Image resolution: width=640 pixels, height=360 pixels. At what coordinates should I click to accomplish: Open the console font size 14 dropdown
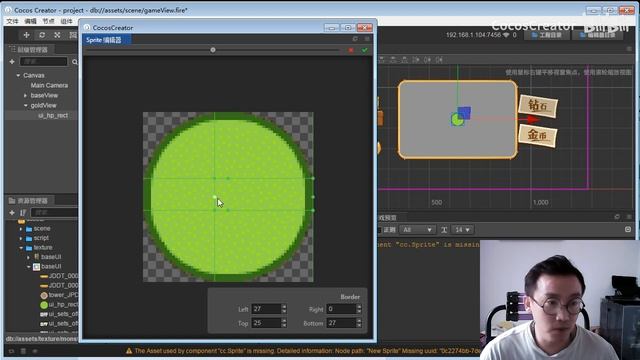(463, 230)
